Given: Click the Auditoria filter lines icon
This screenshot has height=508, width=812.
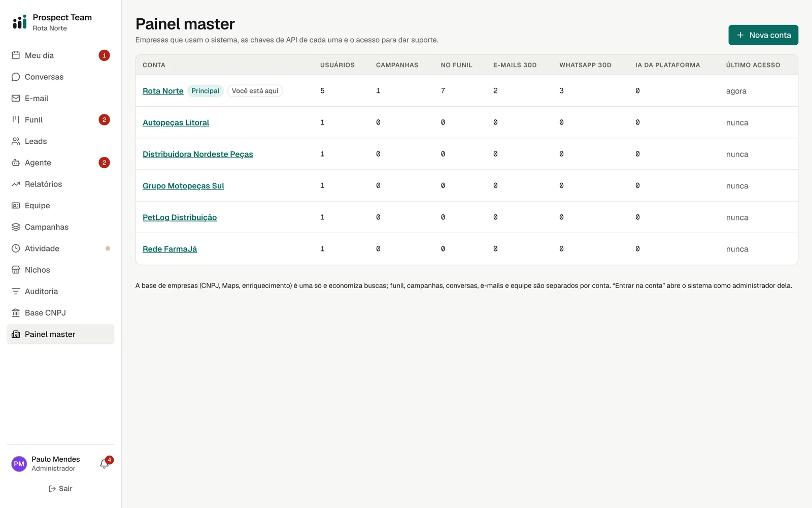Looking at the screenshot, I should click(x=16, y=291).
